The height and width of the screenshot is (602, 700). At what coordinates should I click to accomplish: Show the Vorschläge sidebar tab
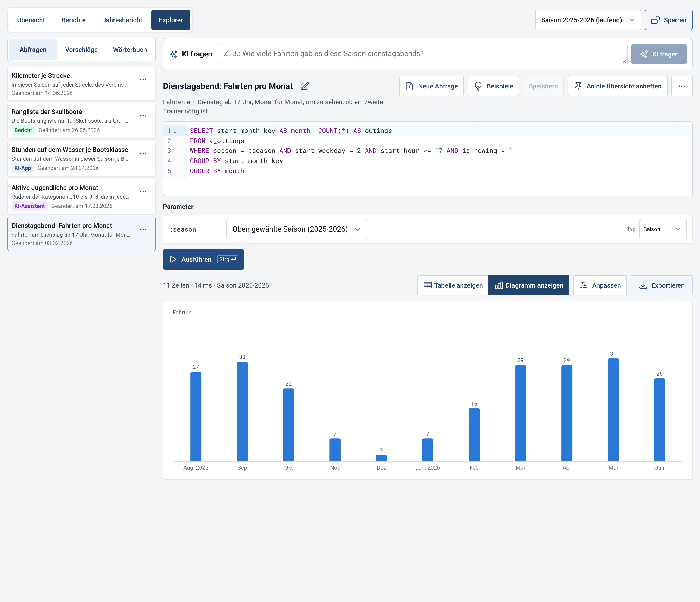pyautogui.click(x=81, y=50)
